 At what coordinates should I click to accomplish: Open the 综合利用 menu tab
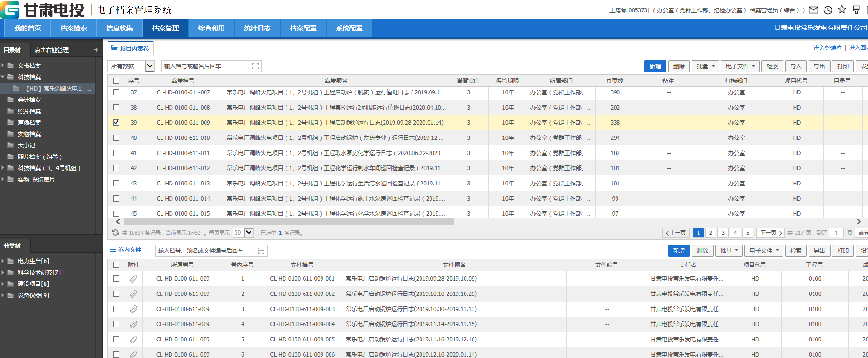point(211,28)
